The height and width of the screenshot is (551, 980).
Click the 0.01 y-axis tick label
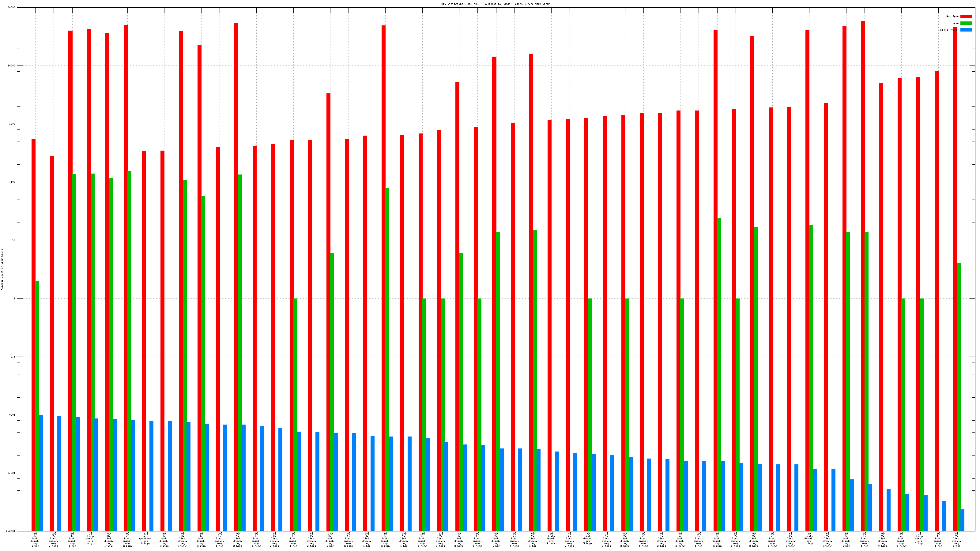tap(13, 415)
